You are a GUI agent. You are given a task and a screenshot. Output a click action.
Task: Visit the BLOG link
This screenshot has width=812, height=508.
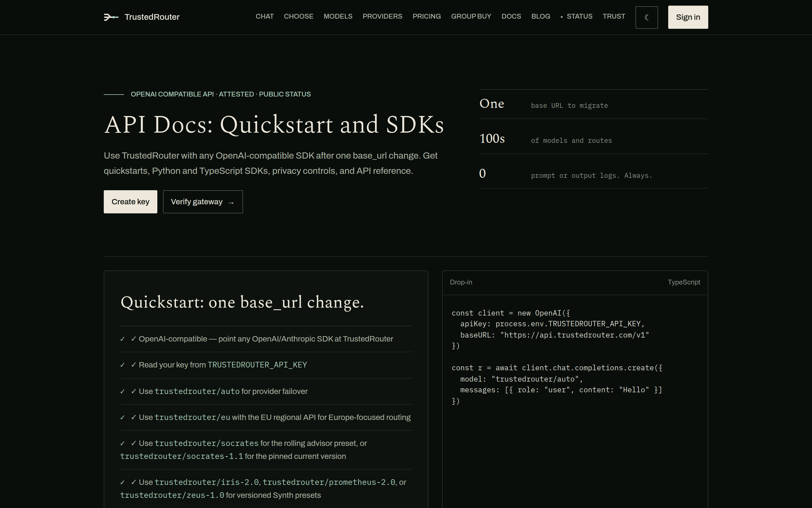[540, 16]
